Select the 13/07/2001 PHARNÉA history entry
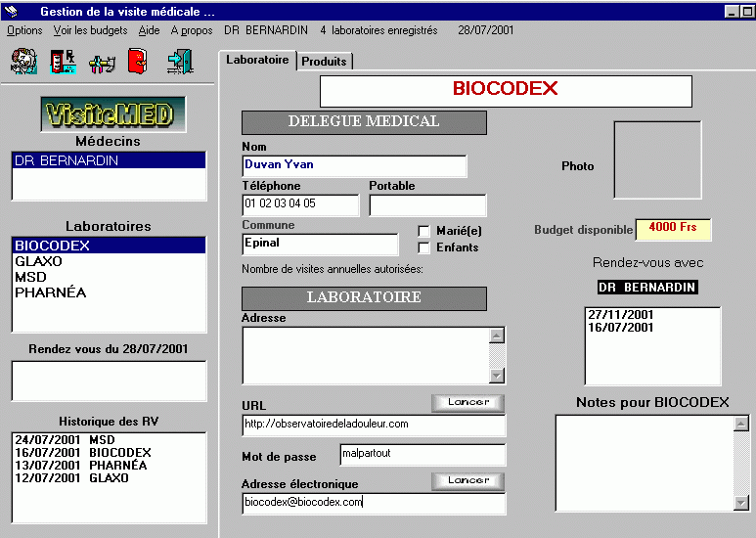 (109, 466)
